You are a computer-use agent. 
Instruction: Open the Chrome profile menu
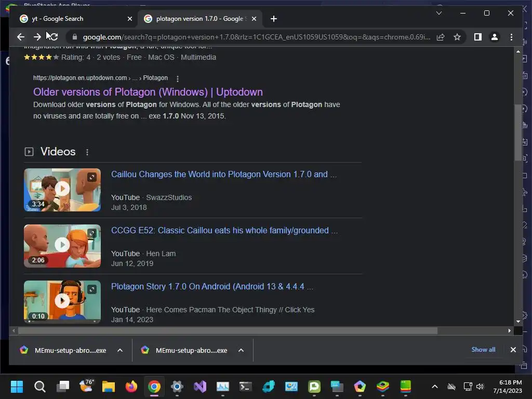[x=495, y=37]
